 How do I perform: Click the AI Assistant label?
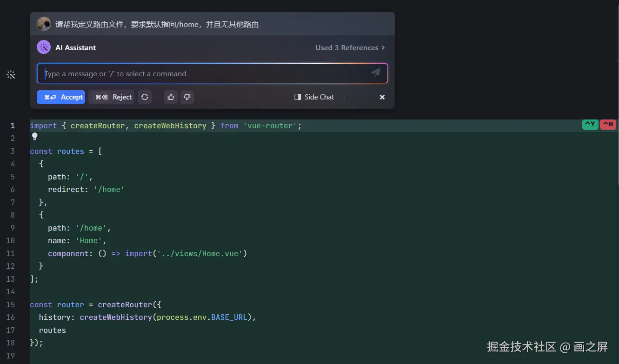coord(76,47)
